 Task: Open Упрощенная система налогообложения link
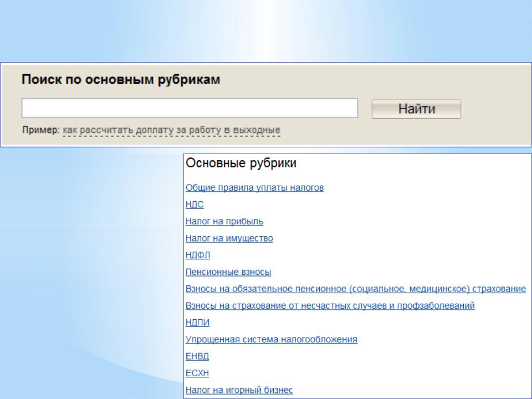coord(272,339)
